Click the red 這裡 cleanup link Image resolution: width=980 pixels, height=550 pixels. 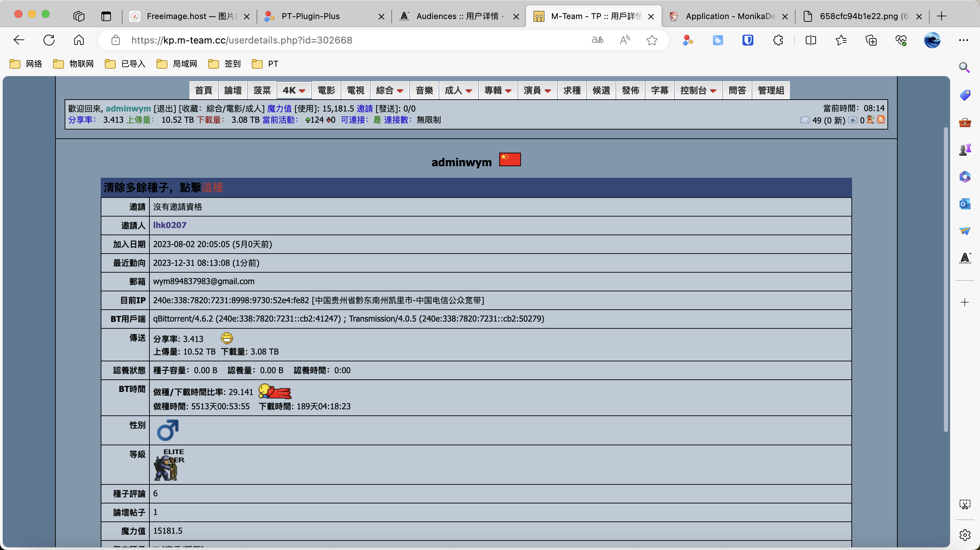point(212,187)
